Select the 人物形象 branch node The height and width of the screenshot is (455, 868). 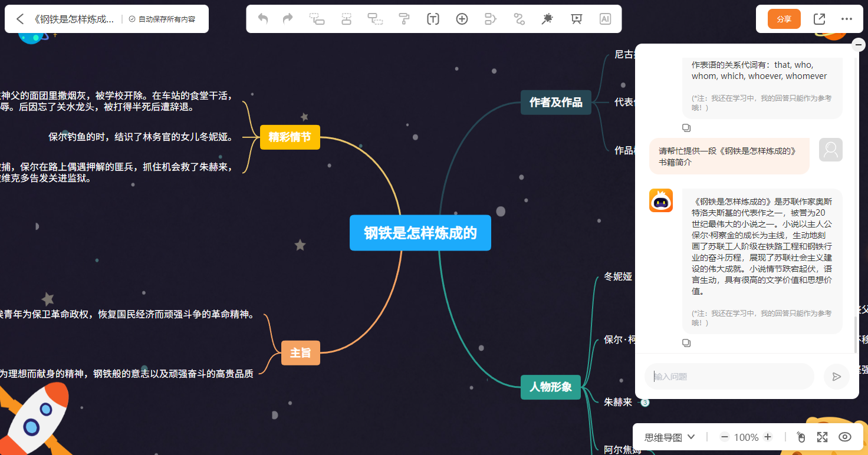pos(551,387)
